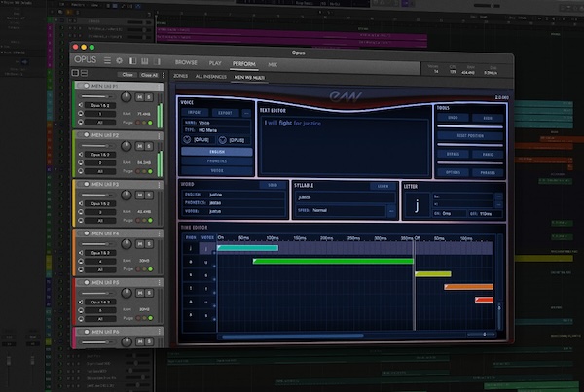
Task: Switch to the Perform page
Action: click(244, 64)
